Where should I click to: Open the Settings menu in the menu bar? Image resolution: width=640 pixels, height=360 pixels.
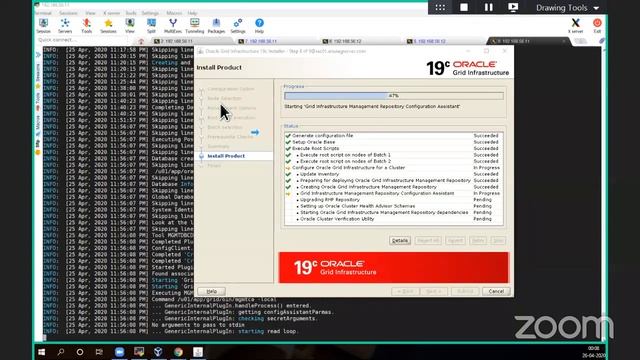150,13
